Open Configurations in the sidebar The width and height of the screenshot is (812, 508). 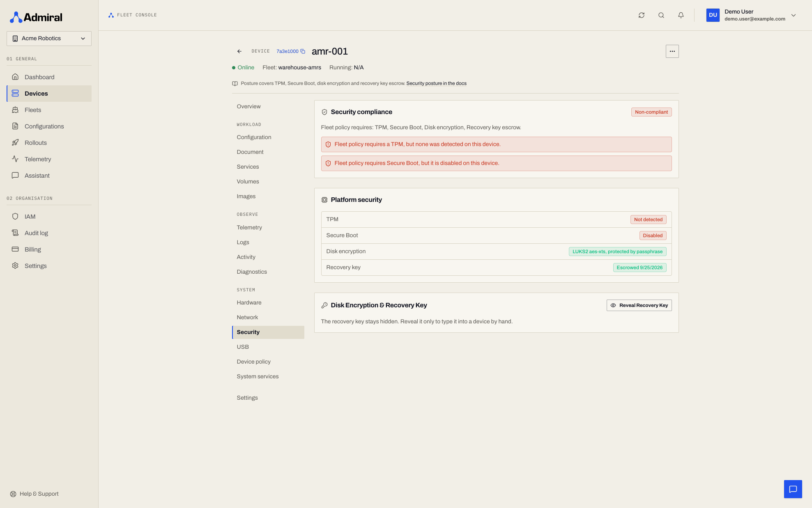point(49,126)
